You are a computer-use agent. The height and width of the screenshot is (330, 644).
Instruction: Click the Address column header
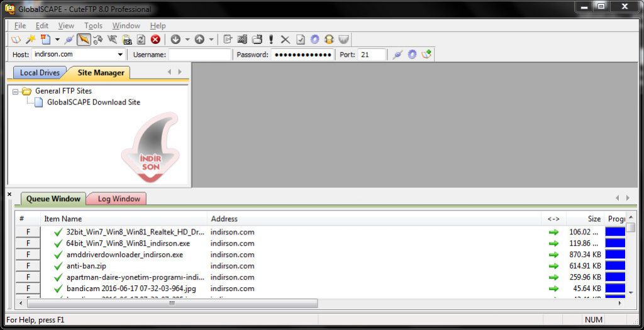click(374, 219)
